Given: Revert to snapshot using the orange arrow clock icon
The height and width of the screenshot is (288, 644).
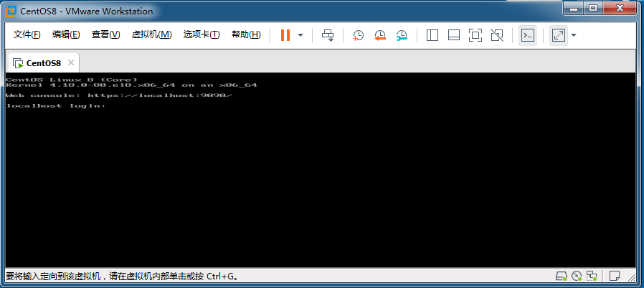Looking at the screenshot, I should pos(380,35).
